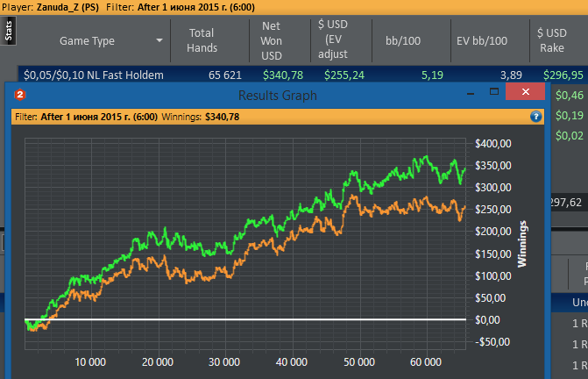Open the Game Type column dropdown arrow

point(159,40)
